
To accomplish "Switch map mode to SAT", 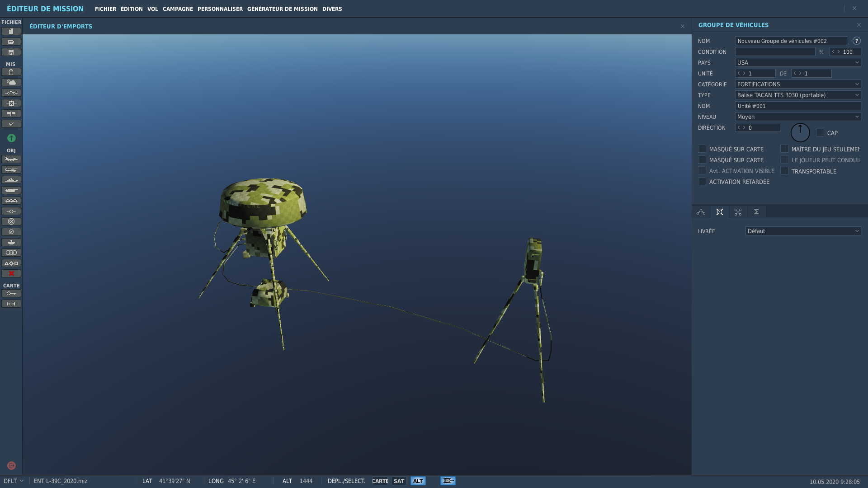I will (x=399, y=481).
